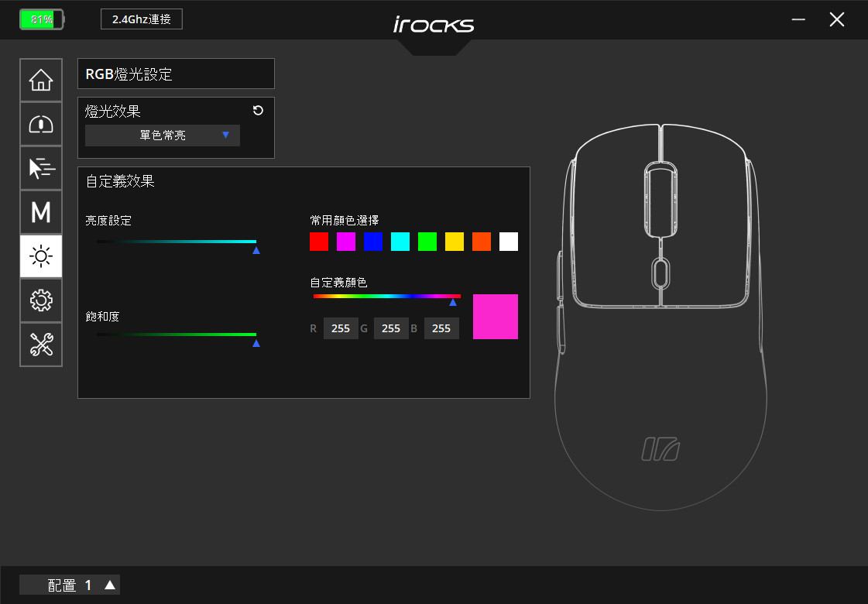Click the R value input field

[341, 328]
